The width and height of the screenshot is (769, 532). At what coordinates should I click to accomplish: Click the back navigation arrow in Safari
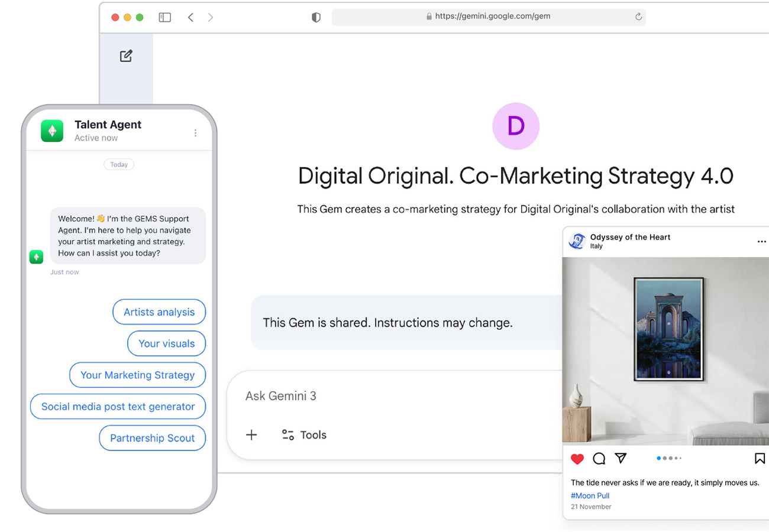click(x=190, y=17)
